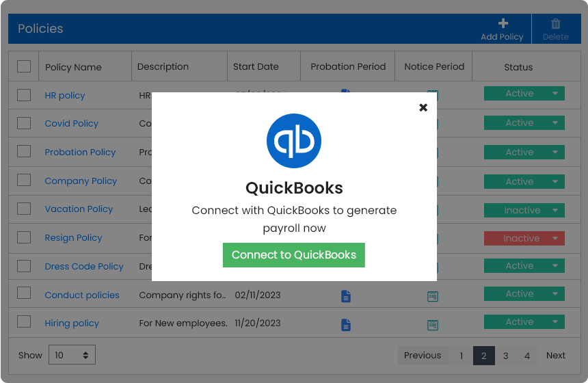The width and height of the screenshot is (588, 383).
Task: Click the QuickBooks heading in dialog
Action: [x=294, y=188]
